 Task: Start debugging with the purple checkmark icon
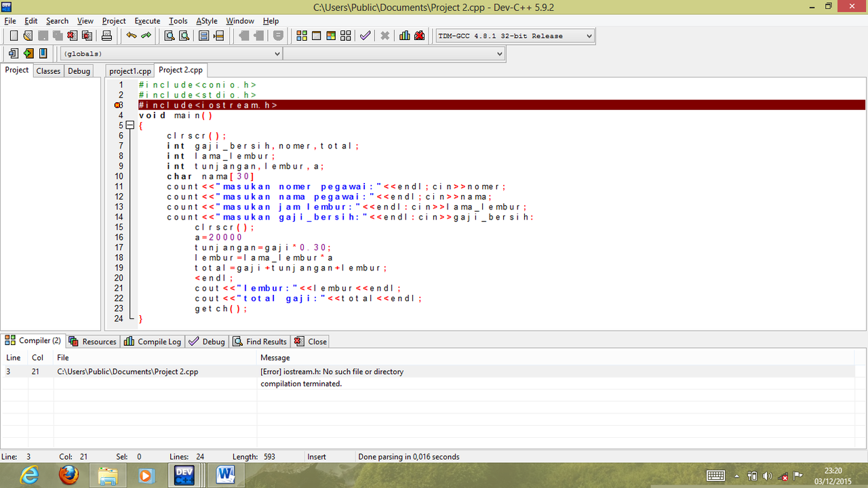[x=366, y=36]
